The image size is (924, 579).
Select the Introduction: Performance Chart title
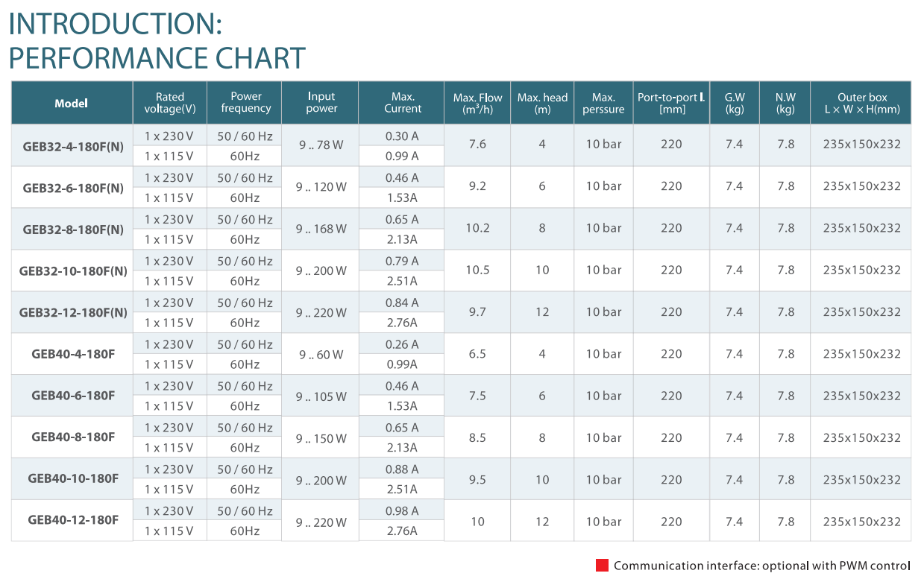coord(157,41)
